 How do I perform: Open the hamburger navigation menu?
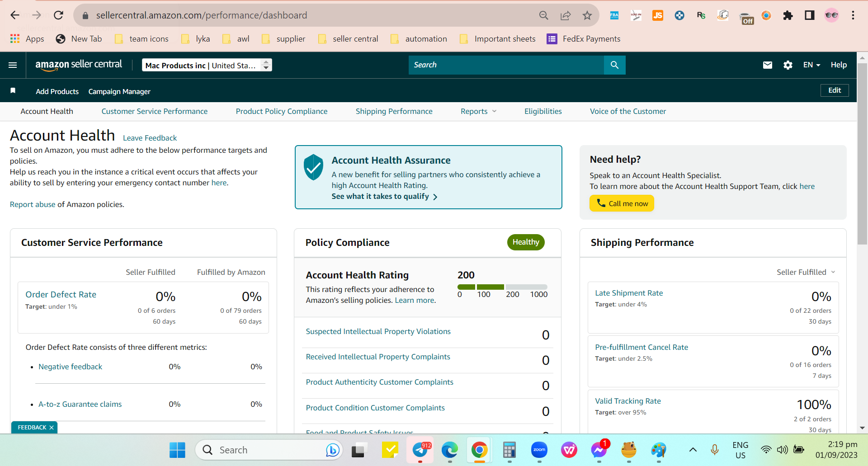pos(13,65)
